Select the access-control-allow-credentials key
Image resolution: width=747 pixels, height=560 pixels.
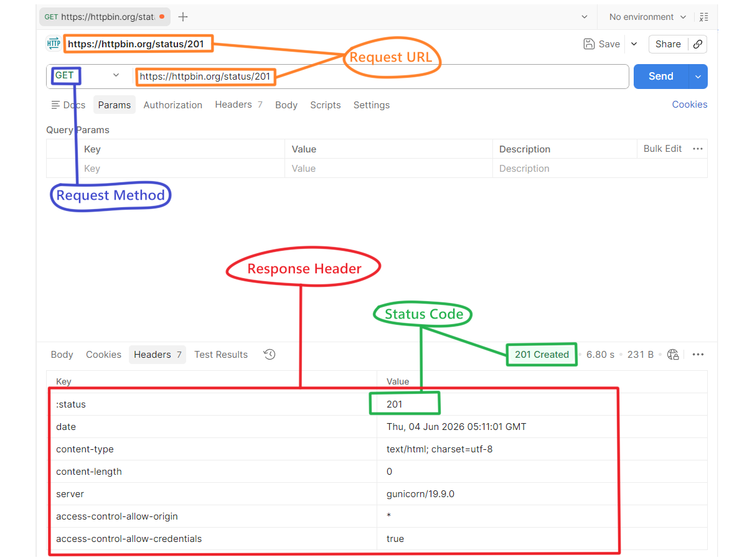click(x=129, y=539)
